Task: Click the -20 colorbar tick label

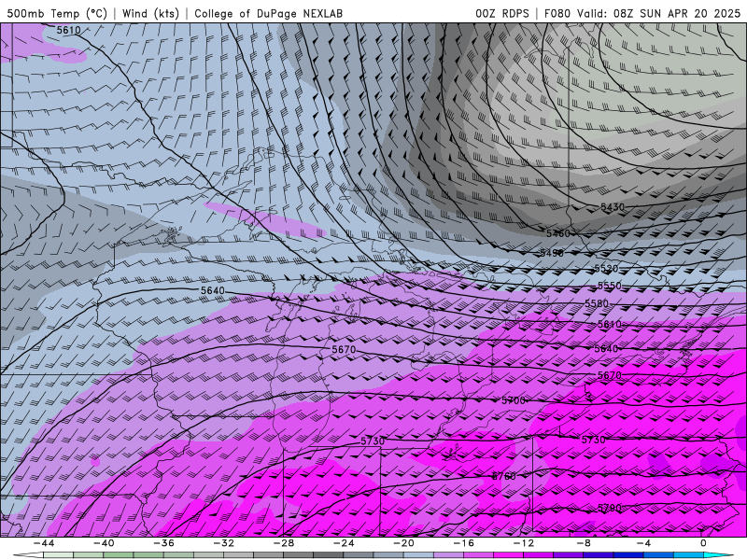Action: 403,543
